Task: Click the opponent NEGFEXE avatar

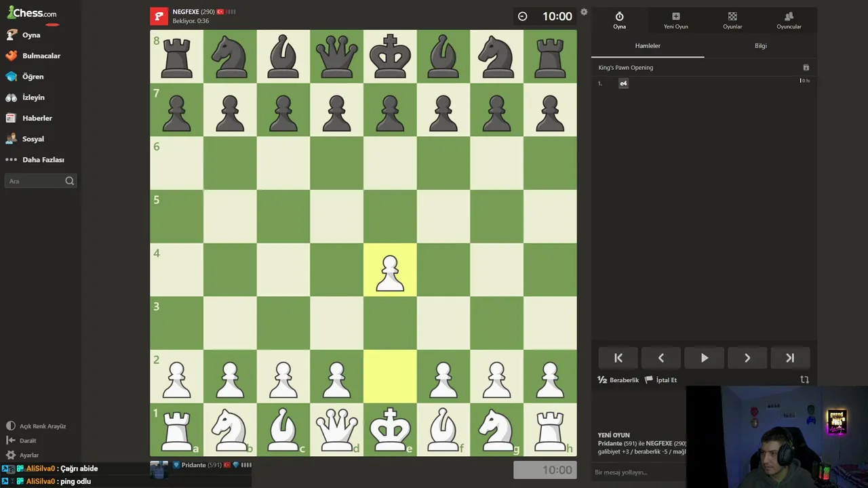Action: [x=159, y=16]
